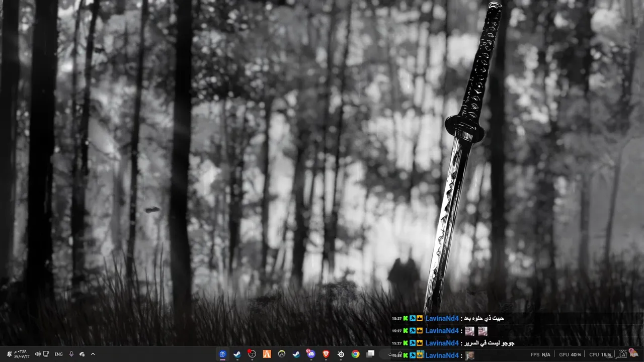Viewport: 644px width, 362px height.
Task: Switch the ENG input language indicator
Action: tap(58, 354)
